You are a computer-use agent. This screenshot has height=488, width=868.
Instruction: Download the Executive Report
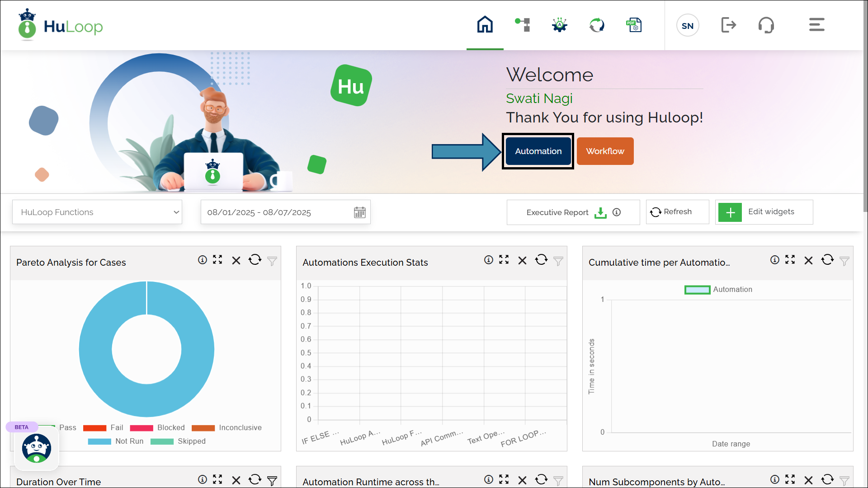[600, 212]
